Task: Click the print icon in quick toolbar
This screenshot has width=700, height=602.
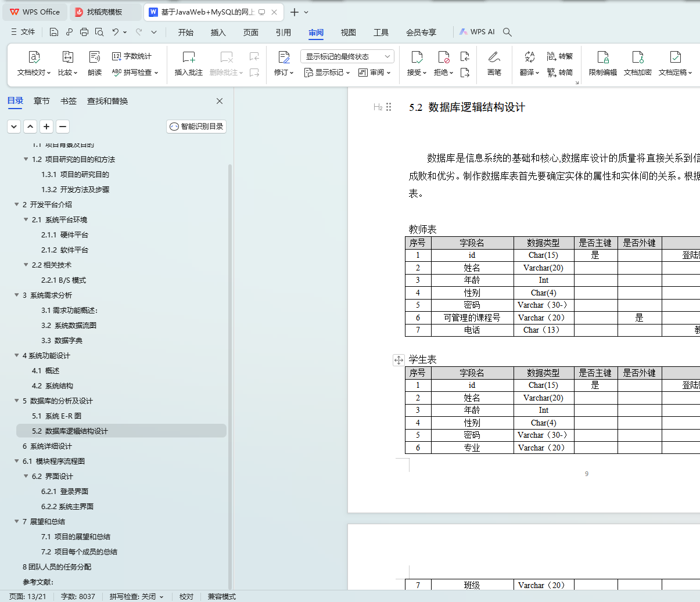Action: point(84,32)
